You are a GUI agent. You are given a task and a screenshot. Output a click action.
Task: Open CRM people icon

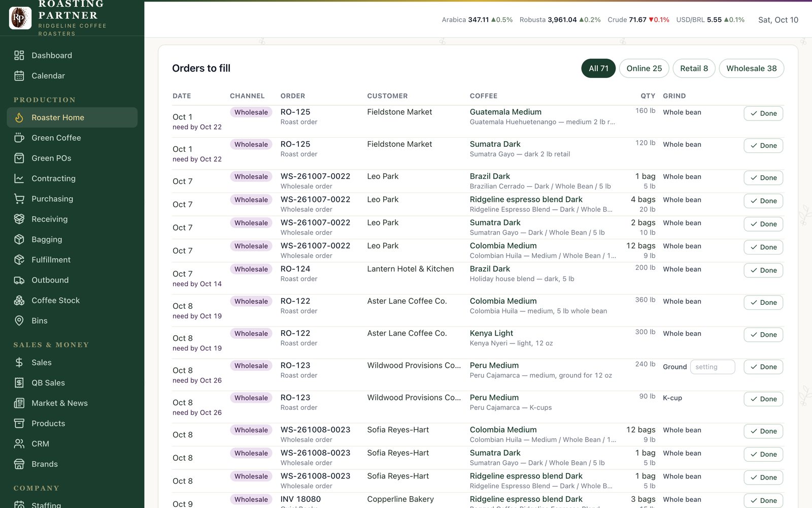19,443
